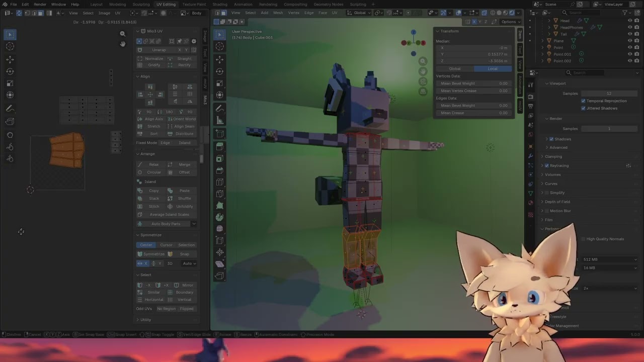
Task: Select the UV Grab sculpt tool
Action: pyautogui.click(x=10, y=135)
